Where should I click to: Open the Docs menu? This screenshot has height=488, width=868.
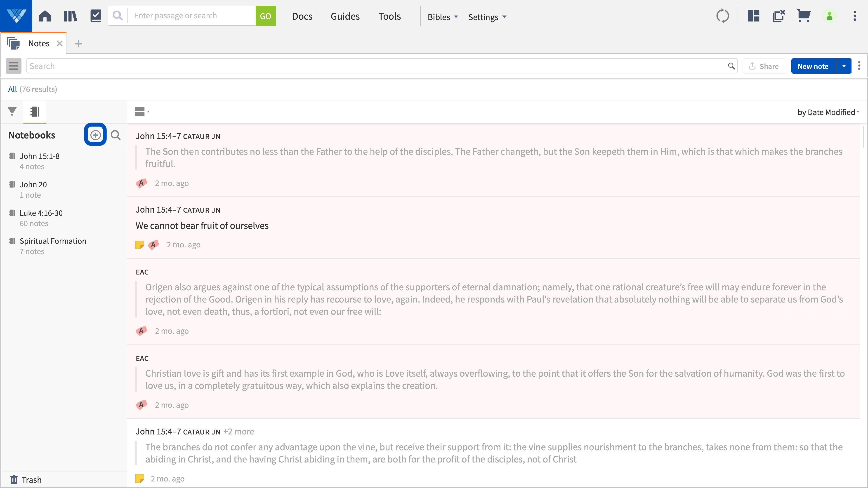[302, 16]
